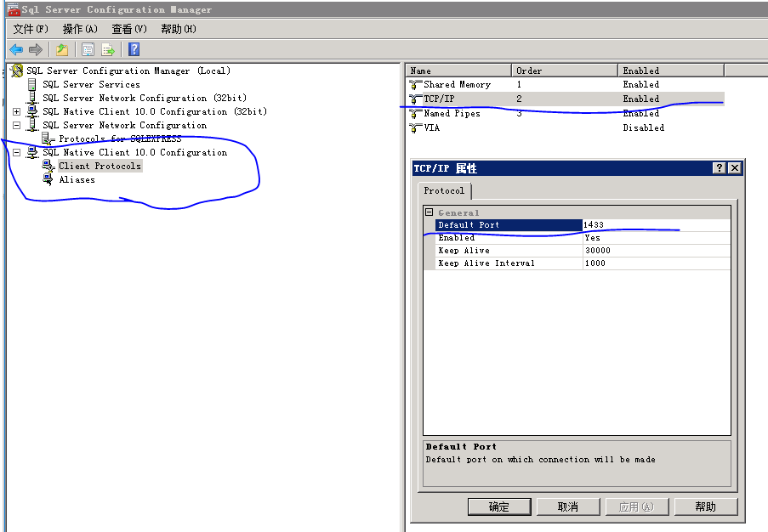Select Aliases tree item
This screenshot has width=768, height=532.
(x=77, y=179)
